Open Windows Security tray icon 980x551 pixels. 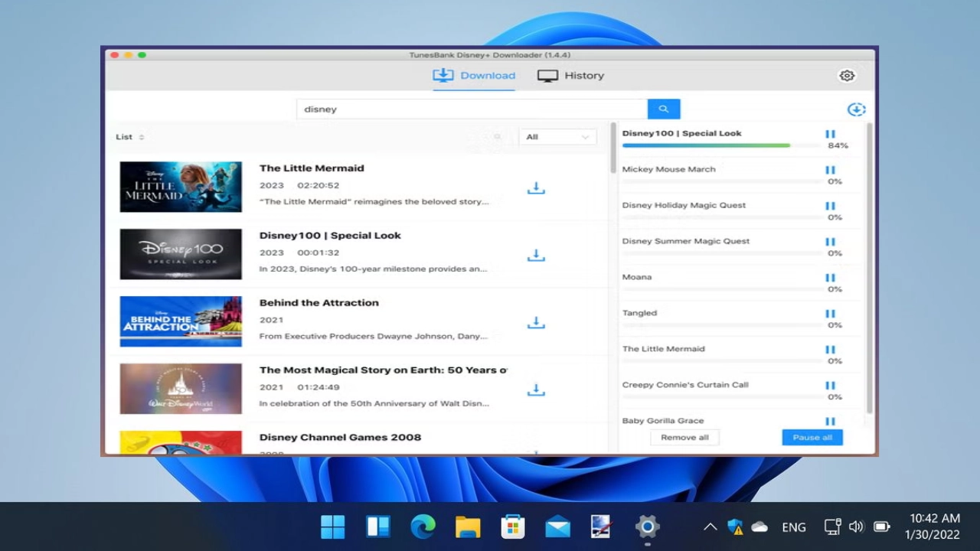(735, 527)
